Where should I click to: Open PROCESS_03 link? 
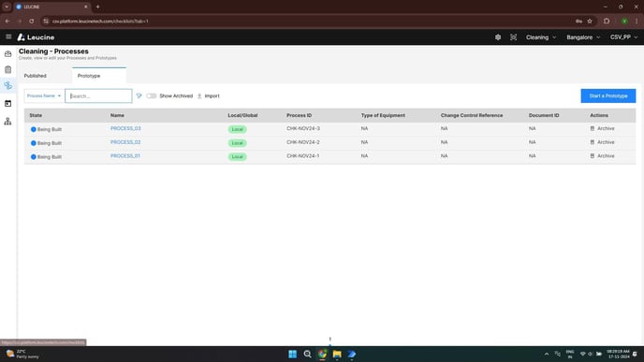[125, 128]
